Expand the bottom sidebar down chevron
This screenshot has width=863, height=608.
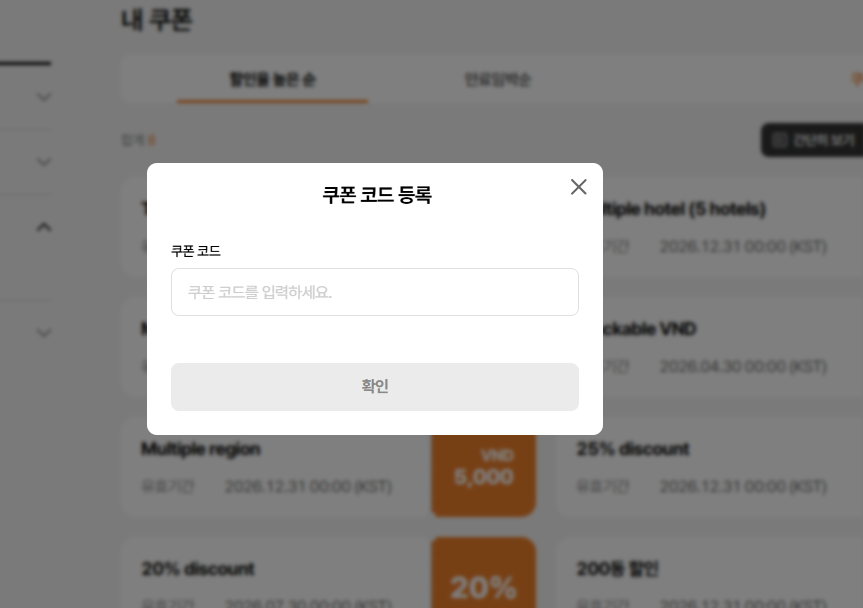tap(43, 333)
